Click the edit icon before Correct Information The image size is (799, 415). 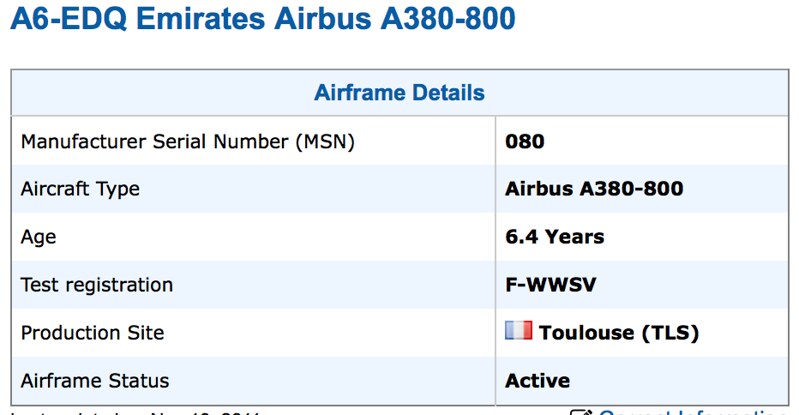coord(581,411)
